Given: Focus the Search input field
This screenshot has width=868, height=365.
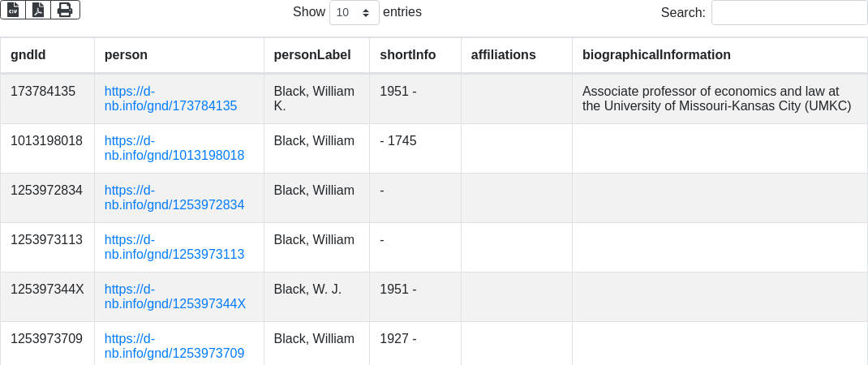Looking at the screenshot, I should (x=789, y=13).
